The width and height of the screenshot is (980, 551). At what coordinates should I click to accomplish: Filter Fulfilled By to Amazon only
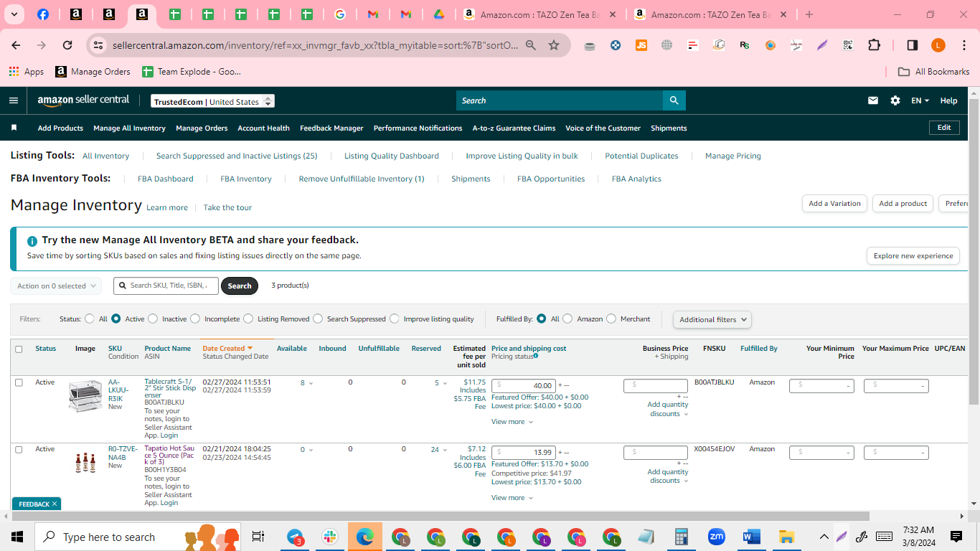pyautogui.click(x=567, y=319)
